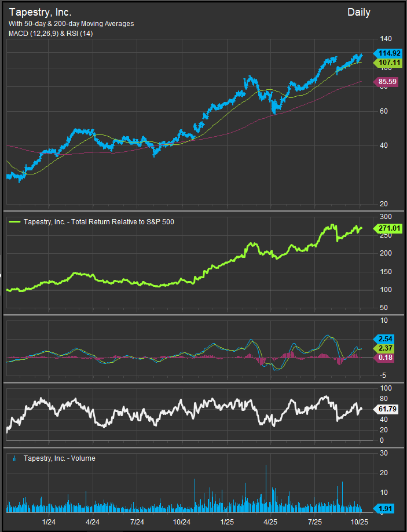Select the Daily timeframe label
407x532 pixels.
click(x=358, y=12)
